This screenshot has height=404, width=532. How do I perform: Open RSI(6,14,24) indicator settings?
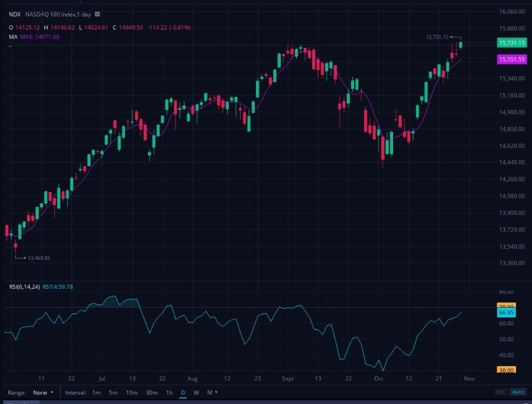click(x=24, y=286)
